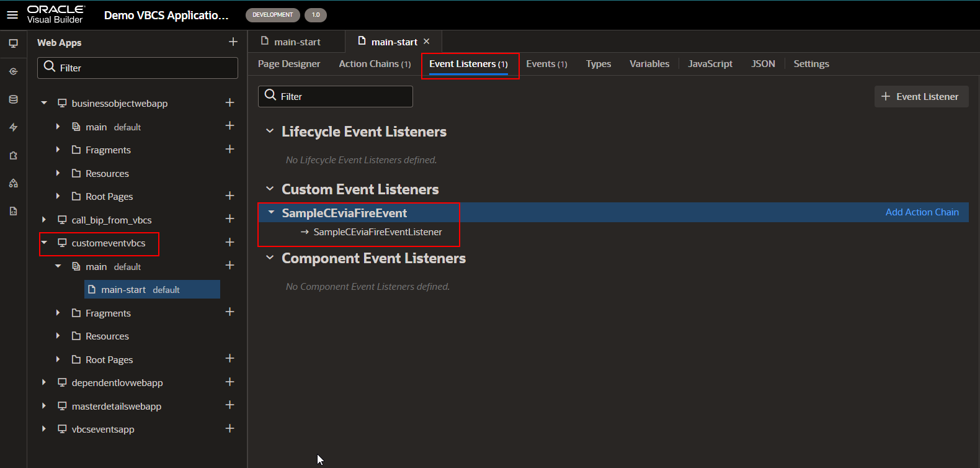The width and height of the screenshot is (980, 468).
Task: Click Event Listeners filter field
Action: click(x=336, y=96)
